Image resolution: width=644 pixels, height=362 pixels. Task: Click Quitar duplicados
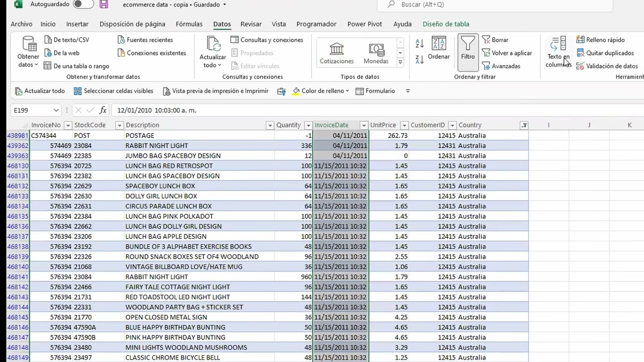coord(605,53)
